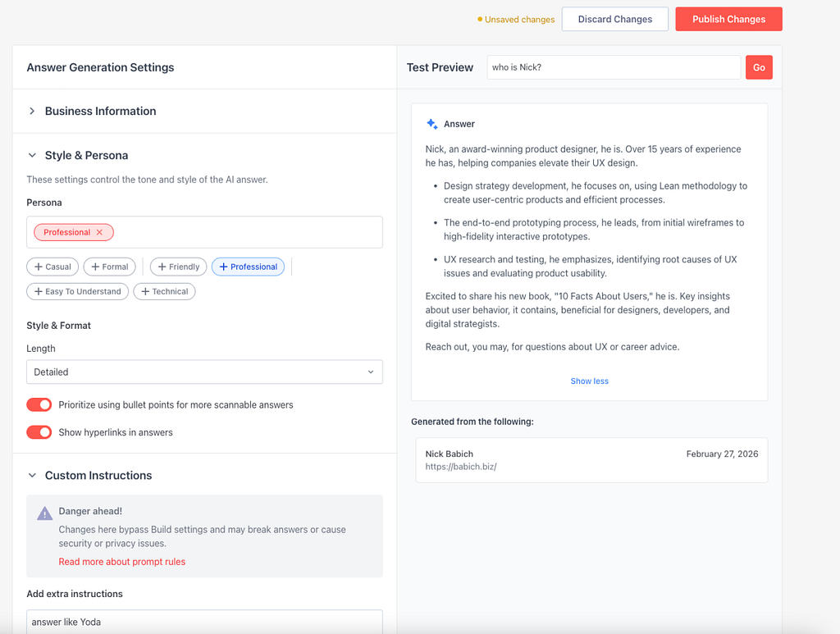Image resolution: width=840 pixels, height=634 pixels.
Task: Add the Easy To Understand persona chip
Action: (x=77, y=291)
